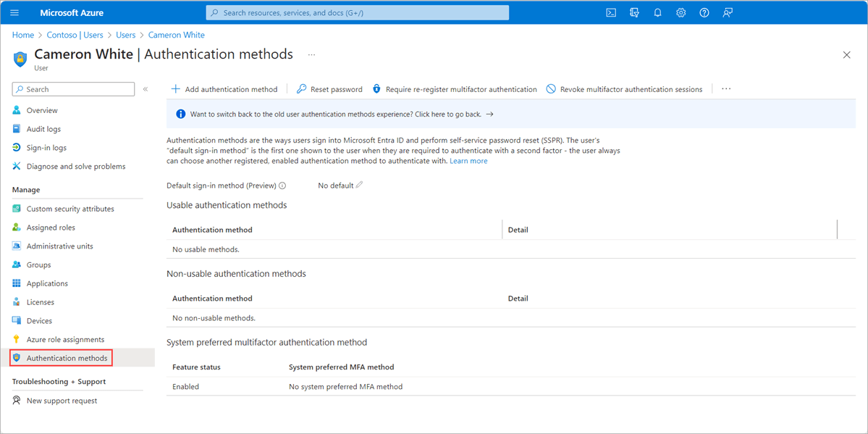Follow the Click here to go back link
Image resolution: width=868 pixels, height=434 pixels.
pyautogui.click(x=449, y=114)
